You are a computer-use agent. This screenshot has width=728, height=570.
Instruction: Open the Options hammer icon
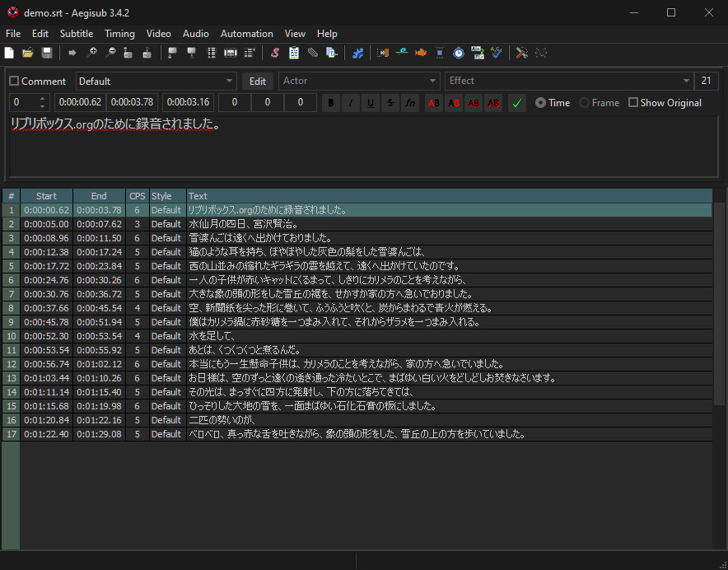click(521, 53)
